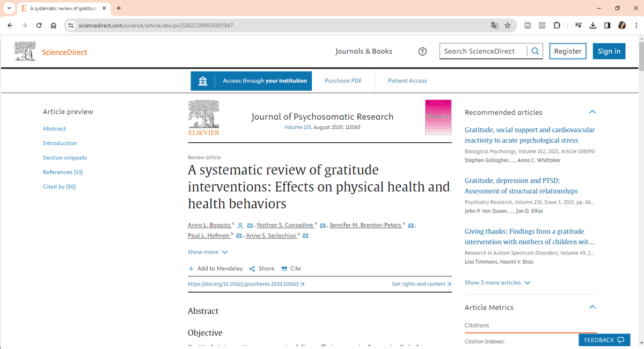Open the Chrome profile avatar

[x=622, y=25]
